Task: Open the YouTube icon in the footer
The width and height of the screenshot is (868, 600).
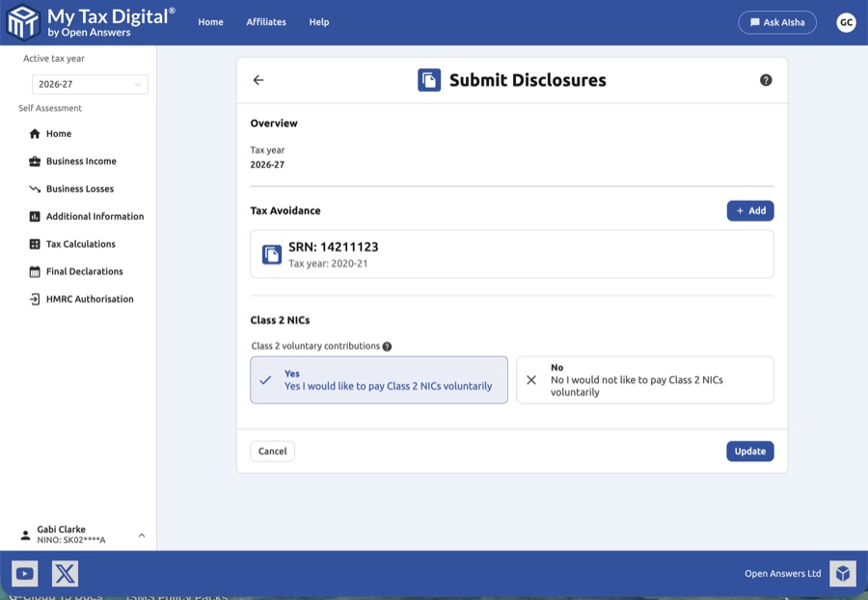Action: click(x=25, y=573)
